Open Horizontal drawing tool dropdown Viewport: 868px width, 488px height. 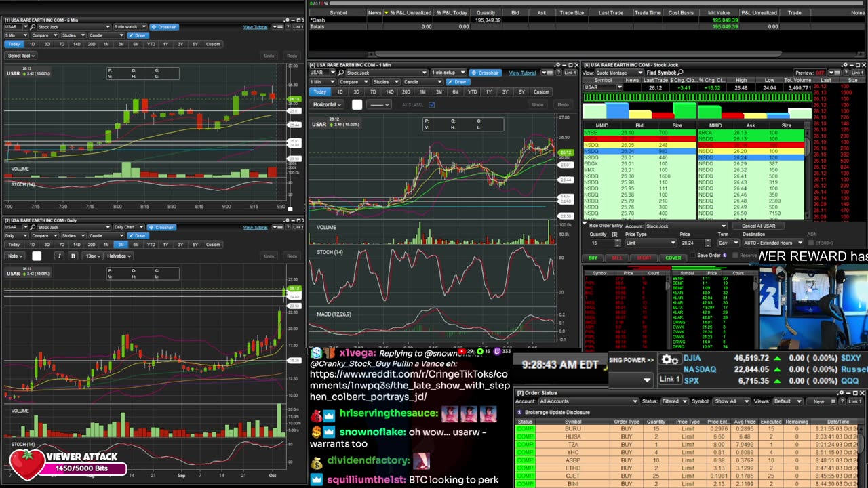point(327,104)
